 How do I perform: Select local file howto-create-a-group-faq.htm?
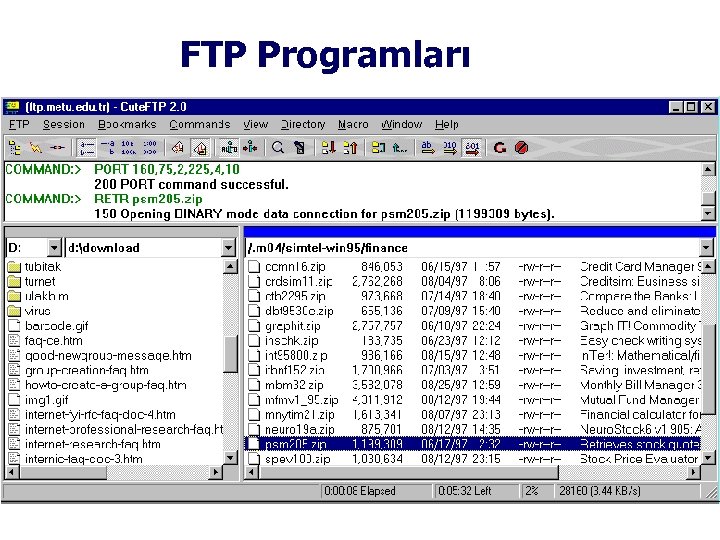pyautogui.click(x=97, y=385)
